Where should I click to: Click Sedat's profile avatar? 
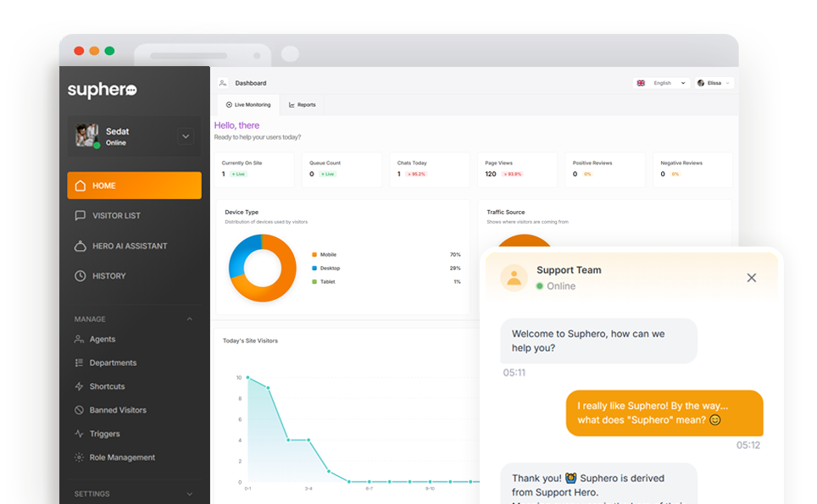(x=86, y=136)
